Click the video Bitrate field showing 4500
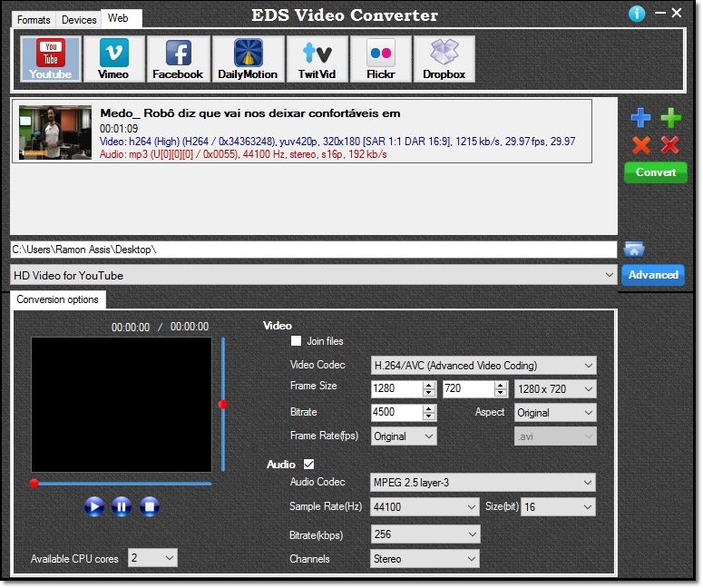 point(396,412)
